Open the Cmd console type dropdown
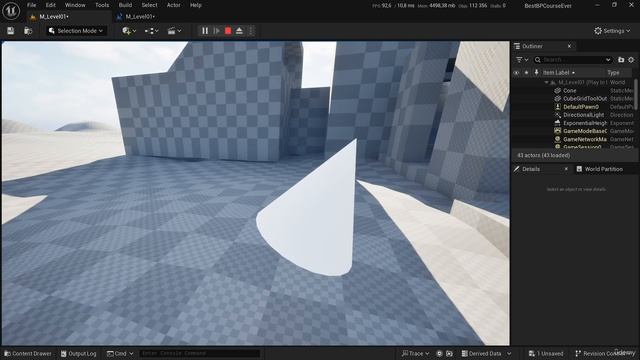Screen dimensions: 640x360 tap(120, 353)
